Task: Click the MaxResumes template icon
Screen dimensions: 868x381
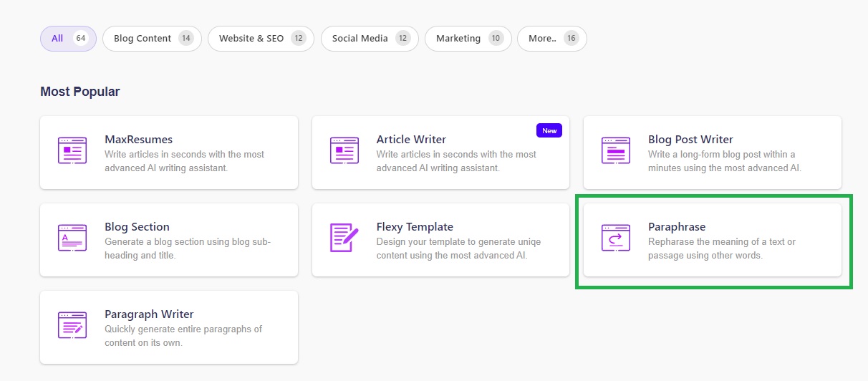Action: click(x=72, y=151)
